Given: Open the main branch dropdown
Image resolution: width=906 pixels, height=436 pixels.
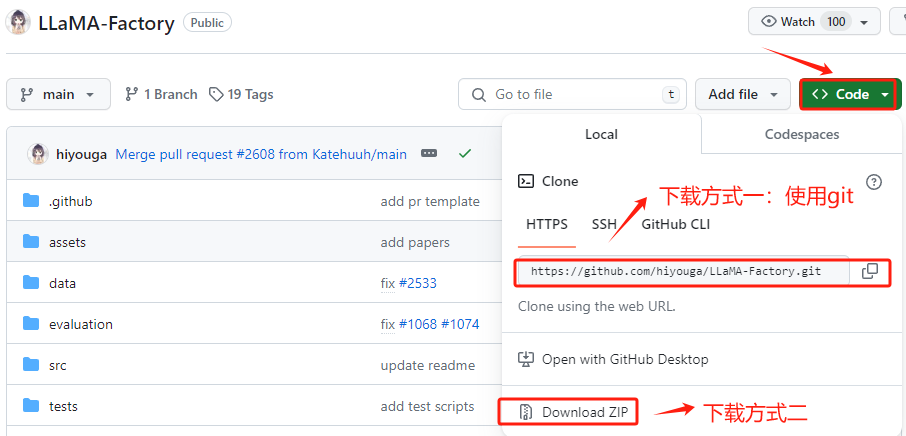Looking at the screenshot, I should pos(58,94).
